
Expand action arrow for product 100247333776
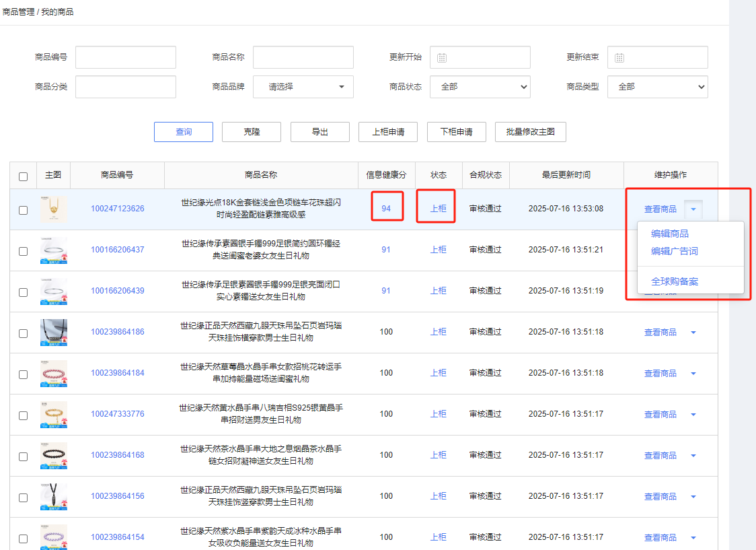coord(693,415)
